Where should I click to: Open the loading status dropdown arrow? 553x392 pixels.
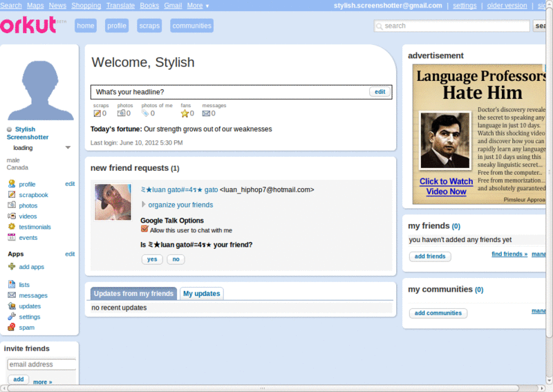coord(68,147)
